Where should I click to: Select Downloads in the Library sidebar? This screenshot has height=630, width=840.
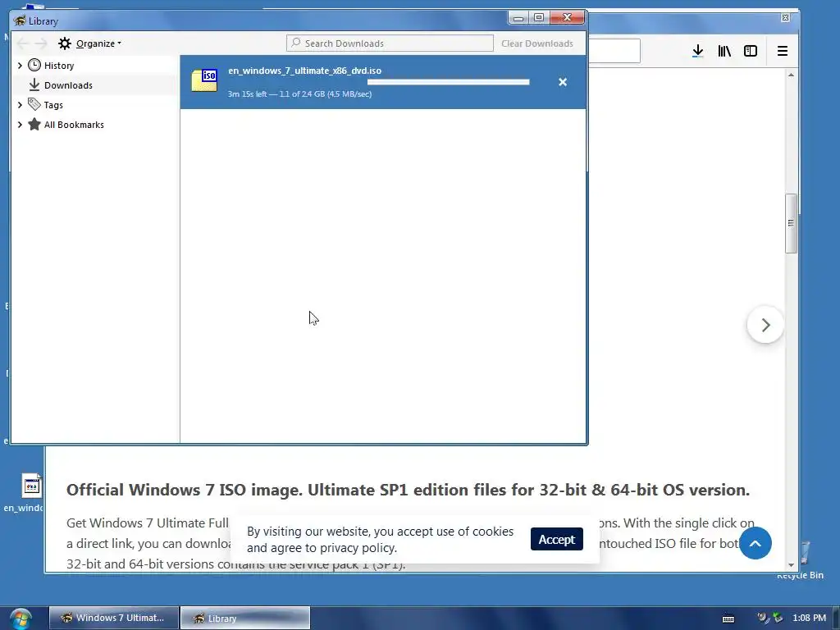[x=68, y=85]
